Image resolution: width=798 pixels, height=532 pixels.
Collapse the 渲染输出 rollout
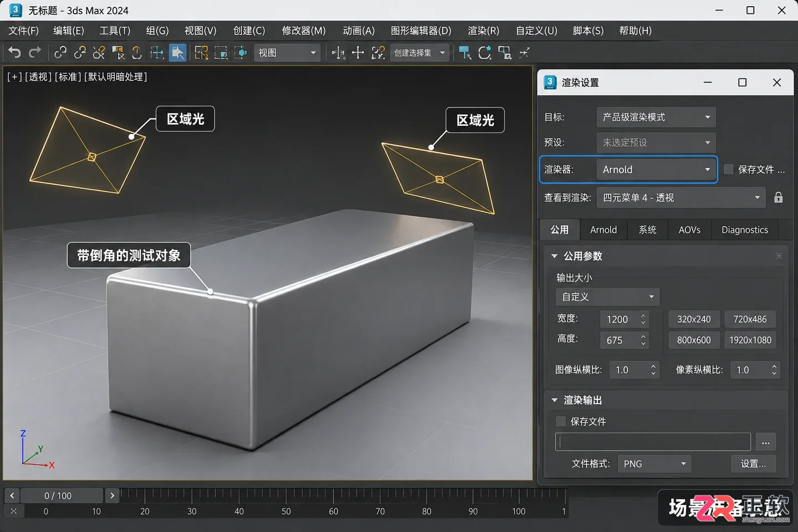(x=554, y=400)
